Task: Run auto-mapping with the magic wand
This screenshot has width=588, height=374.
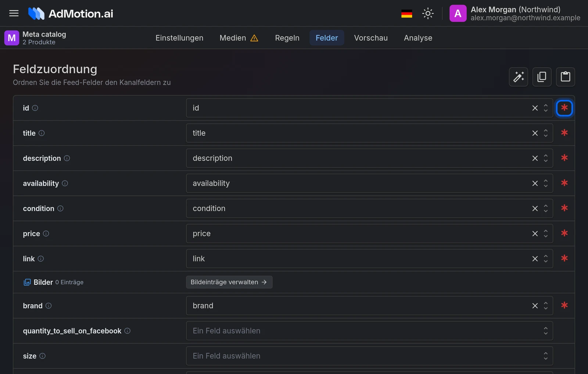Action: point(519,77)
